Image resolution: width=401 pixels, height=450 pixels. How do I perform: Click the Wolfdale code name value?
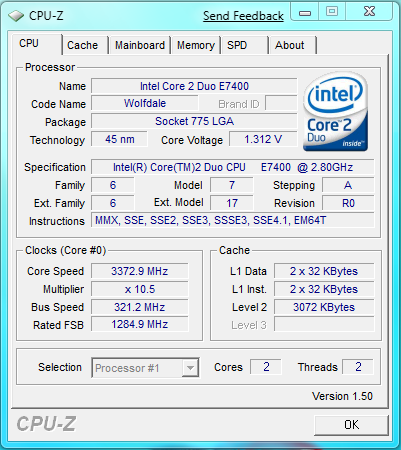145,103
